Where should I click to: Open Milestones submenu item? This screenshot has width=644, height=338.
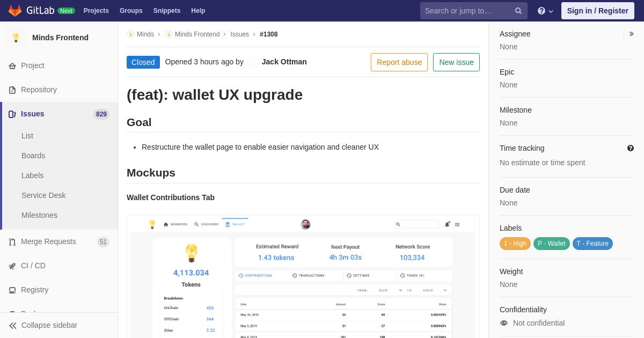[x=39, y=215]
